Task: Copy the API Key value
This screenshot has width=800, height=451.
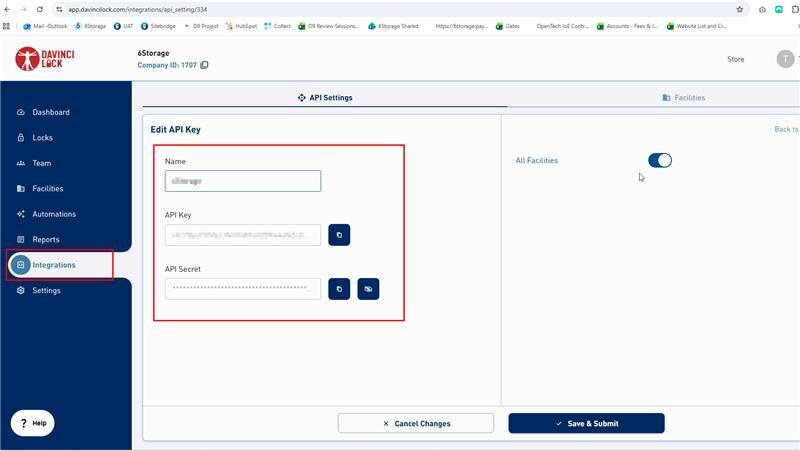Action: tap(339, 235)
